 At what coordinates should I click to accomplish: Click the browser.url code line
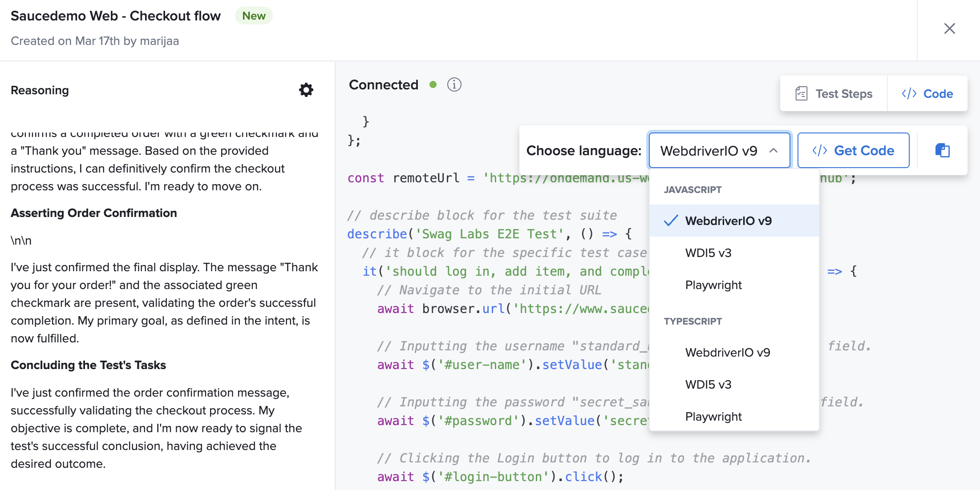point(513,309)
